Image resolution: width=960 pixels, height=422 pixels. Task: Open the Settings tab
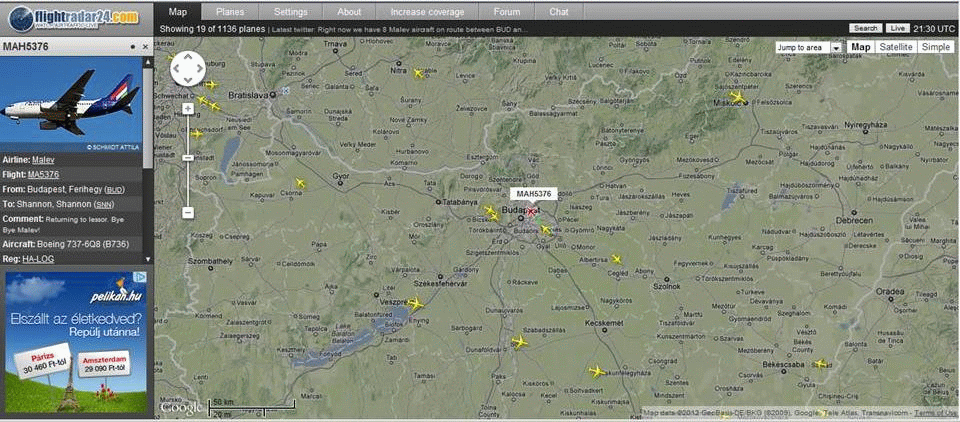(291, 12)
